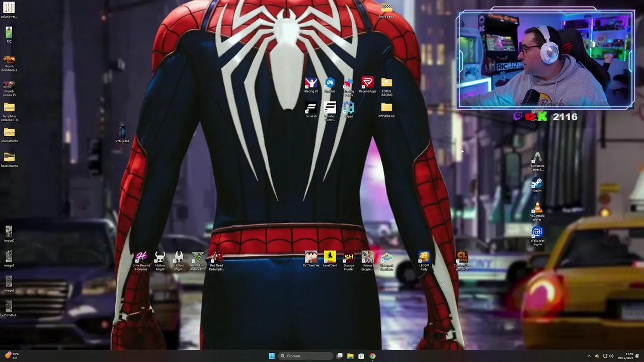
Task: Open the Nova pasta folder
Action: [386, 11]
